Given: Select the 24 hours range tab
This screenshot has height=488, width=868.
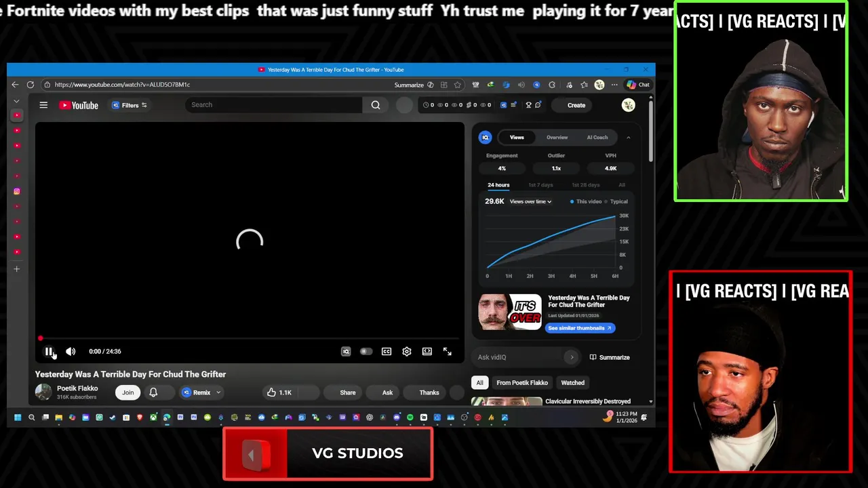Looking at the screenshot, I should click(498, 185).
